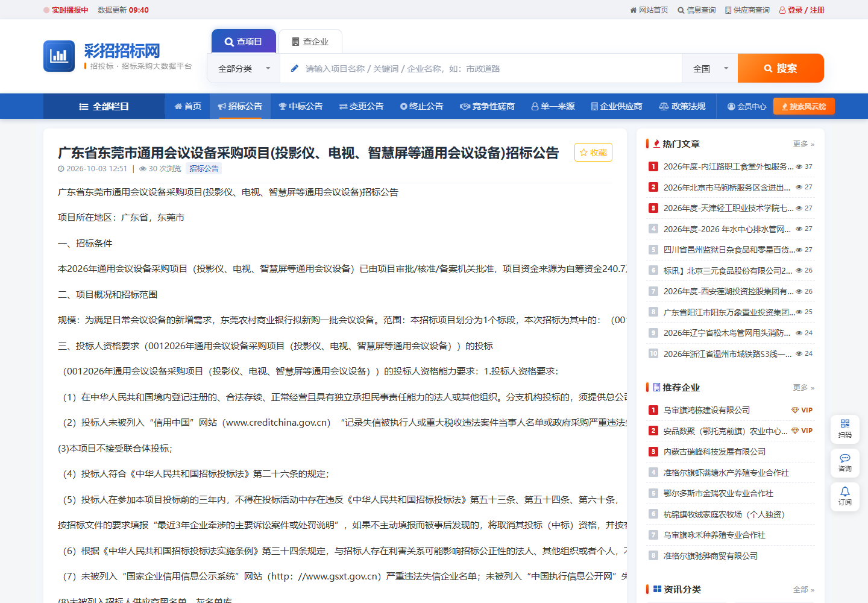Go to 网站首页 in top bar
This screenshot has height=603, width=868.
coord(649,10)
